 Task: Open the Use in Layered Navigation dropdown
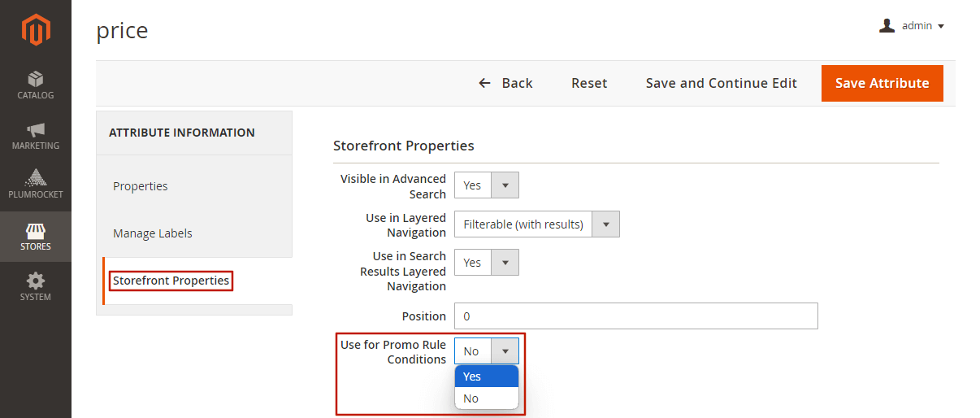pyautogui.click(x=536, y=224)
